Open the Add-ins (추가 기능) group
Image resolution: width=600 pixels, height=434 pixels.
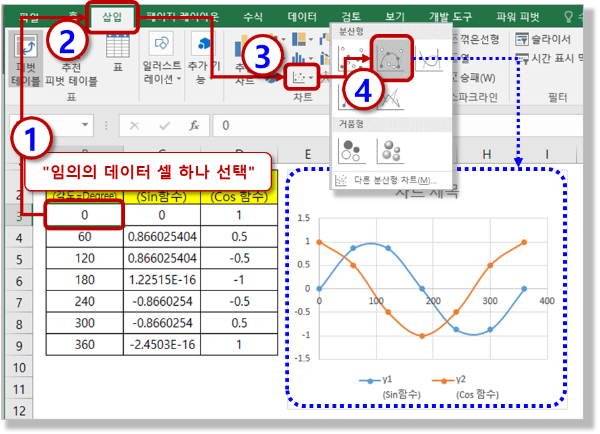tap(203, 59)
